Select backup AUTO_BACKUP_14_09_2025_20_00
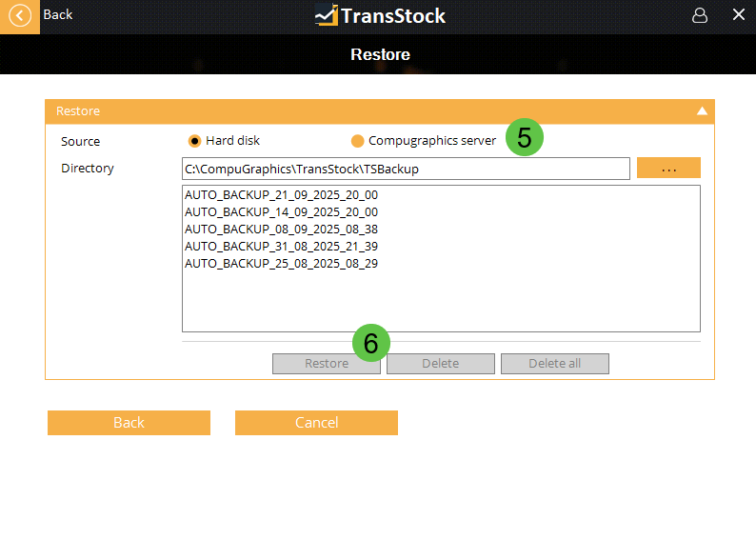 tap(281, 211)
